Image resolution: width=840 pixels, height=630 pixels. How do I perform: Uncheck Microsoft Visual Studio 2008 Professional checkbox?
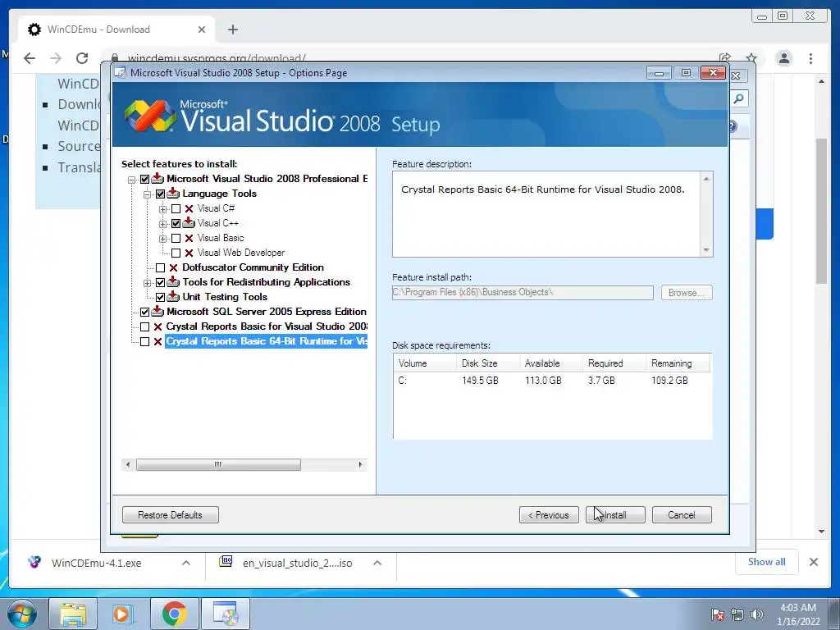144,179
